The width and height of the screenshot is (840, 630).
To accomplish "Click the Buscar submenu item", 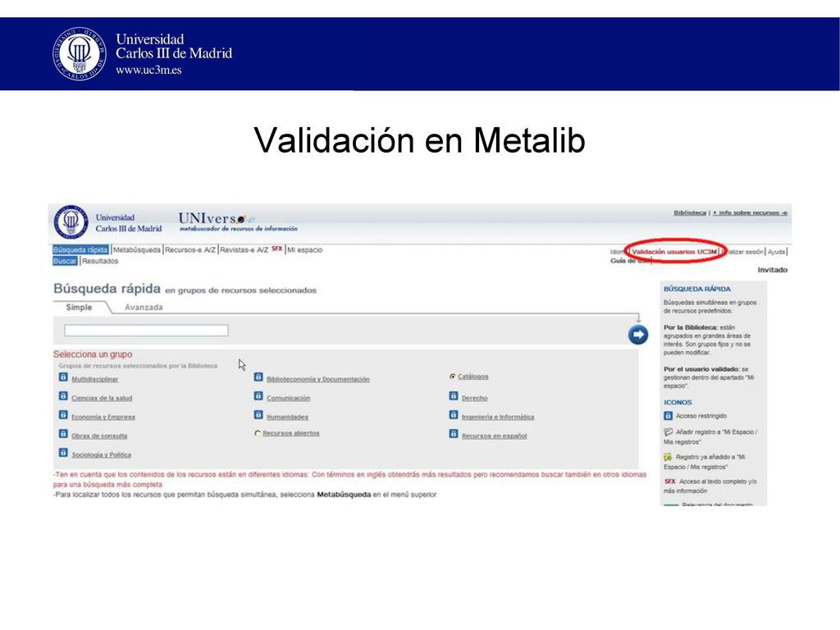I will [x=65, y=261].
